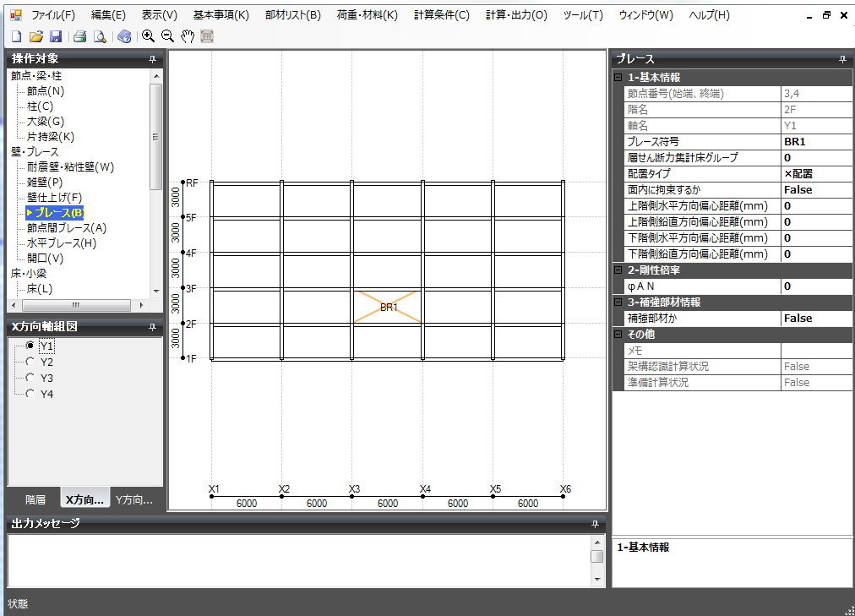Screen dimensions: 855x616
Task: Select the hand pan tool
Action: pyautogui.click(x=188, y=36)
